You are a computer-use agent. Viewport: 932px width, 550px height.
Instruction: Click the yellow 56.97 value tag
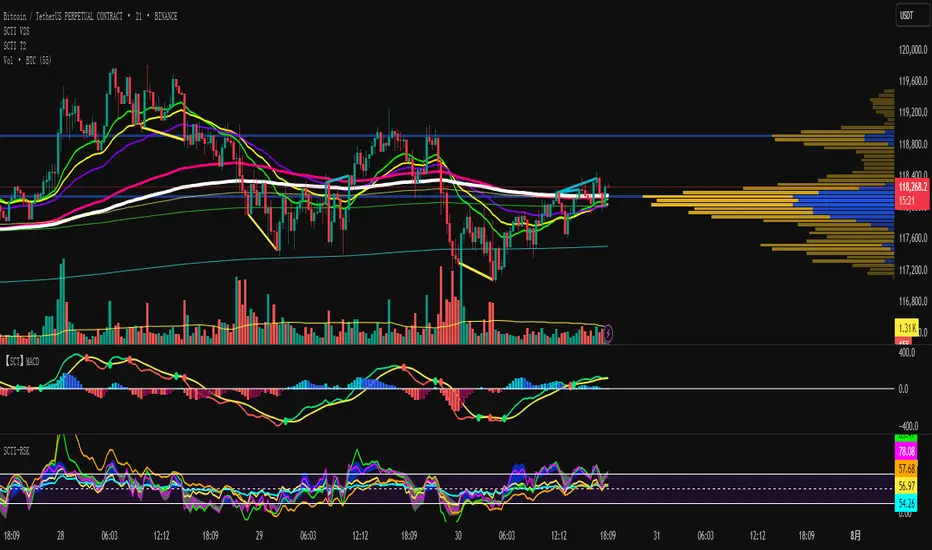pos(906,486)
